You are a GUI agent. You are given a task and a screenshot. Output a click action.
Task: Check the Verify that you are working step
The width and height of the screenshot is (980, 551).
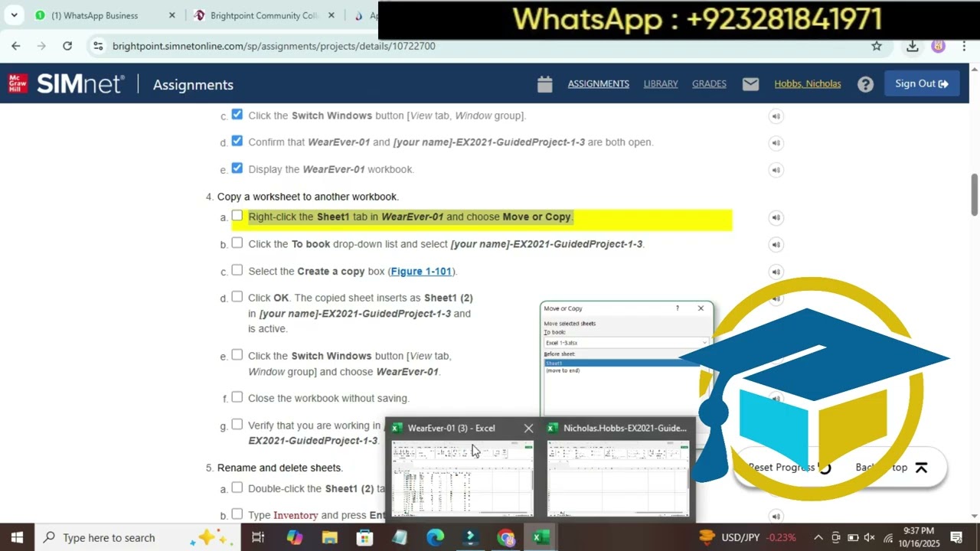[x=237, y=425]
